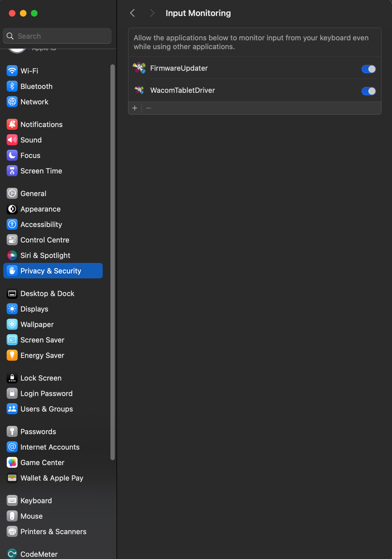Click the Wallpaper flower icon
The width and height of the screenshot is (392, 559).
pos(12,325)
